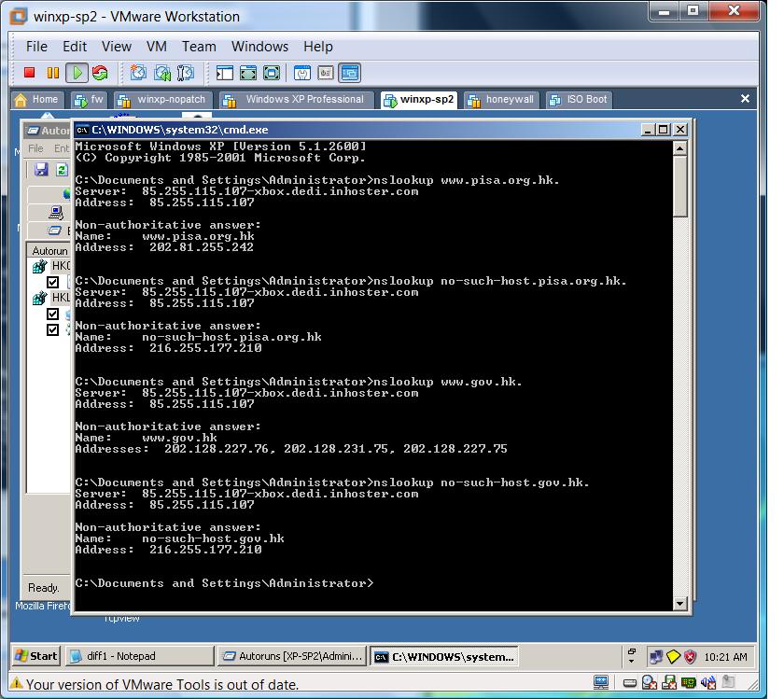This screenshot has height=699, width=784.
Task: Open the summary view wrench window icon
Action: pos(302,73)
